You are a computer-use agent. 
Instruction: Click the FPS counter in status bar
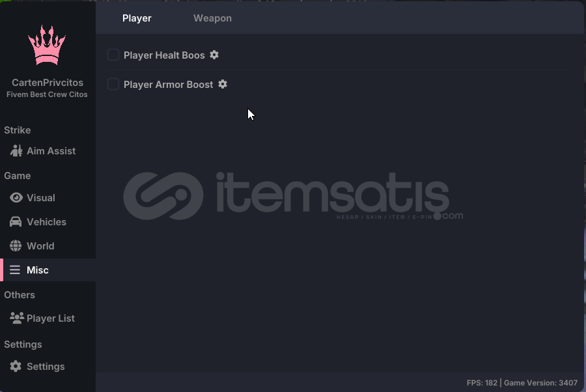pos(482,383)
